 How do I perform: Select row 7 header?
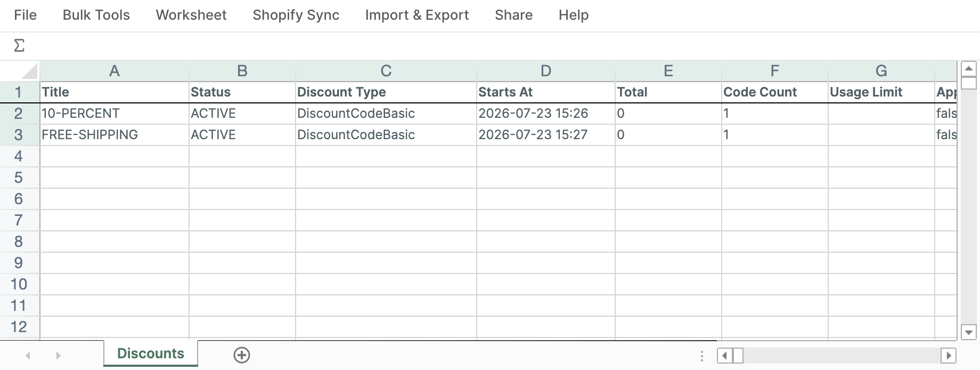click(19, 220)
